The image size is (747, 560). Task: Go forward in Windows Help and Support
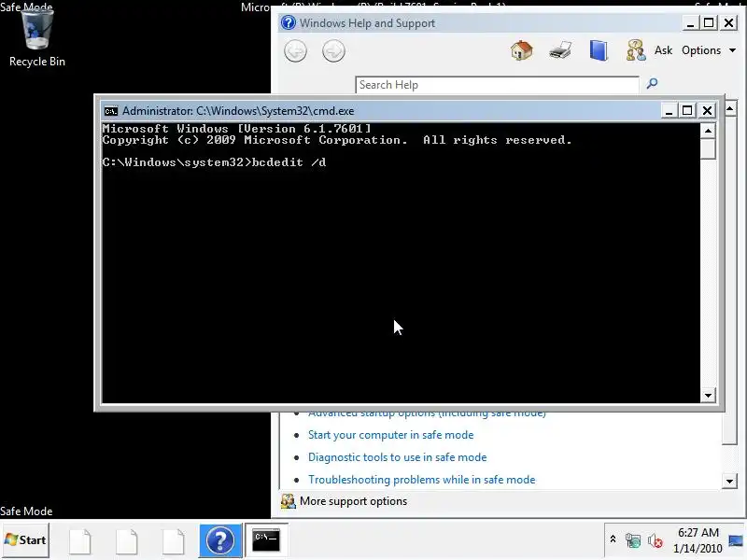coord(333,51)
